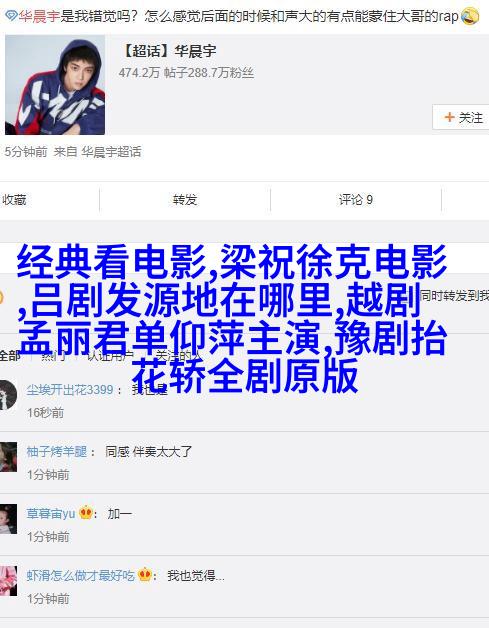Select the 转发 action

pos(185,199)
